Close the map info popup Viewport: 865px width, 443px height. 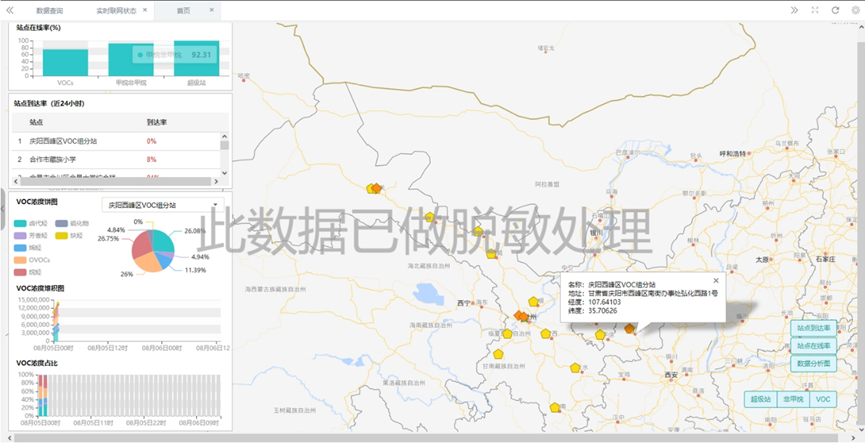coord(715,281)
